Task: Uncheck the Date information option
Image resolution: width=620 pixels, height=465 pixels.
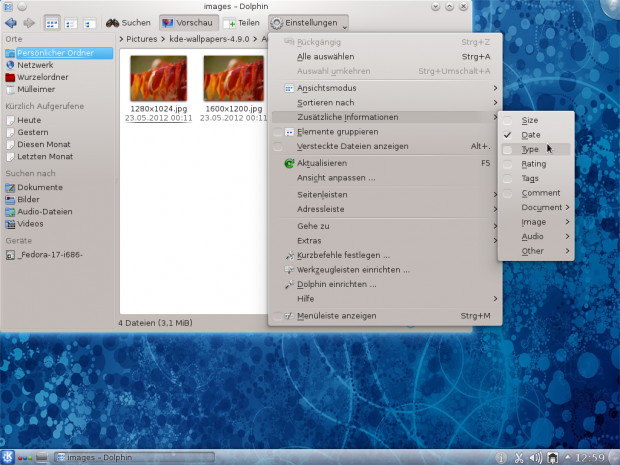Action: (x=530, y=135)
